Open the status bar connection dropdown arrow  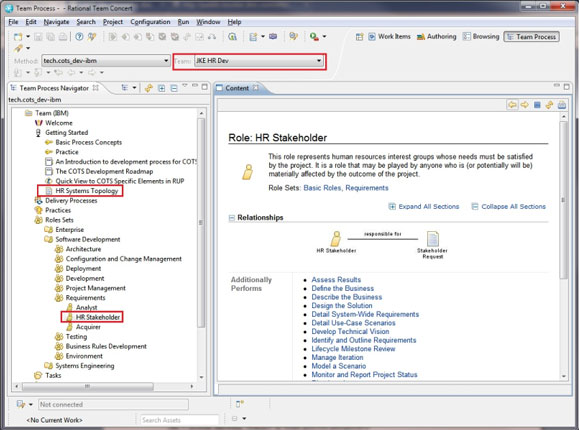pyautogui.click(x=31, y=404)
